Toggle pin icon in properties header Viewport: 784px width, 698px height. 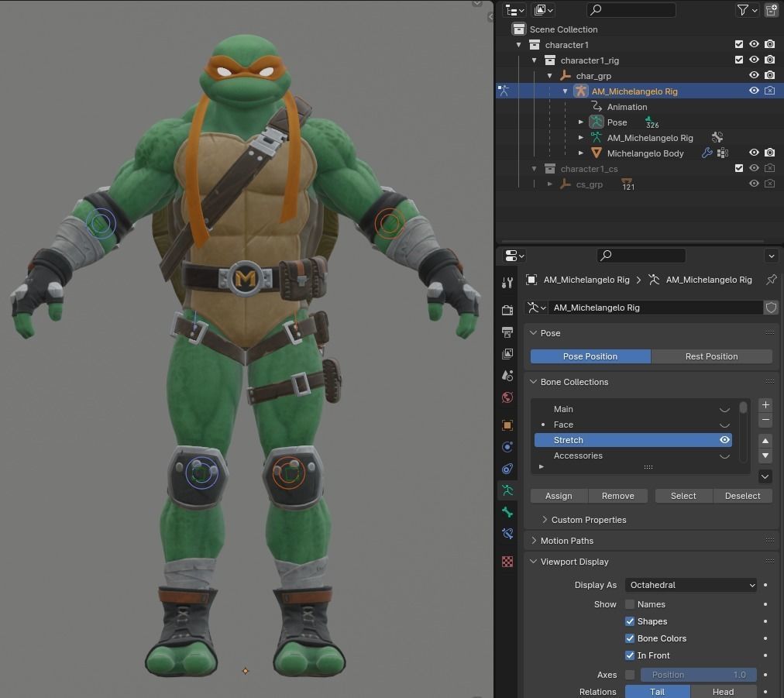772,280
